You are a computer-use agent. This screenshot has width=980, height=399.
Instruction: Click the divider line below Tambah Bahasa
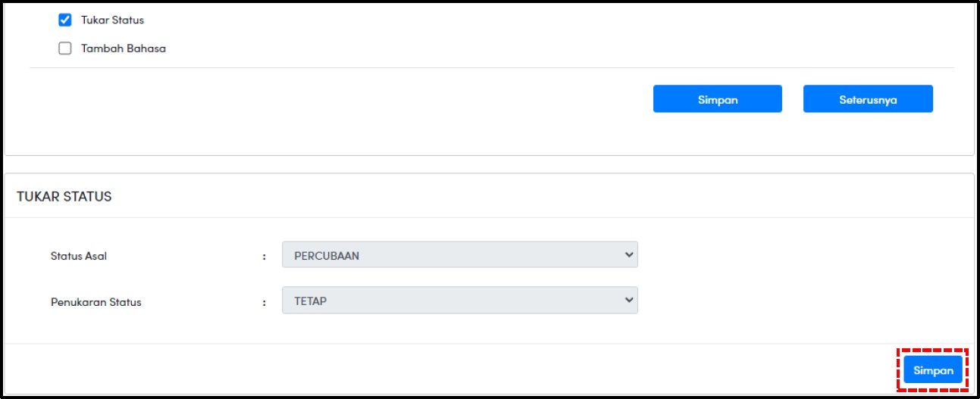(x=492, y=68)
